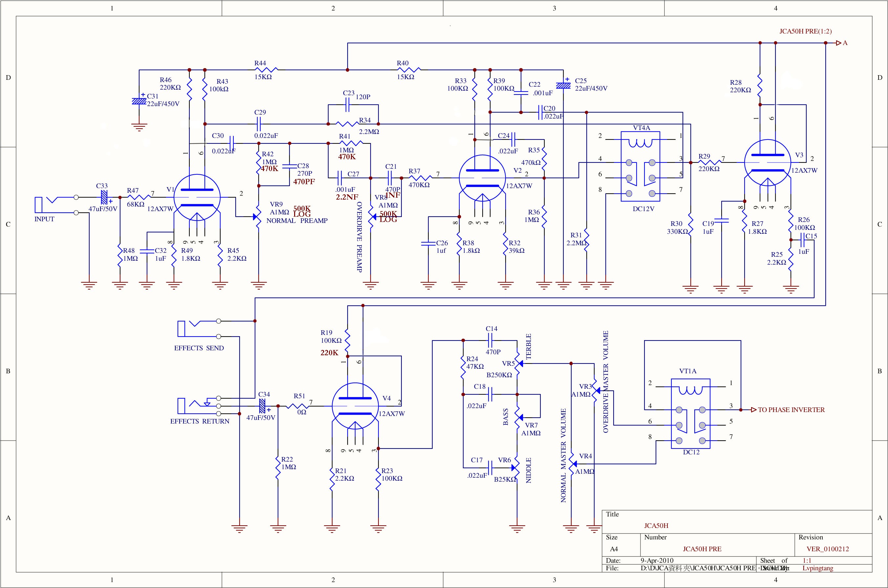Select the "R30 330KΩ" resistor label
Image resolution: width=888 pixels, height=588 pixels.
(677, 228)
